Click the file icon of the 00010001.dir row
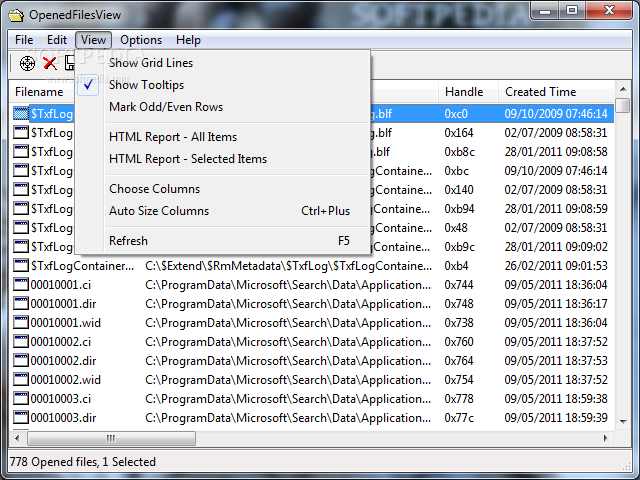 pos(21,304)
